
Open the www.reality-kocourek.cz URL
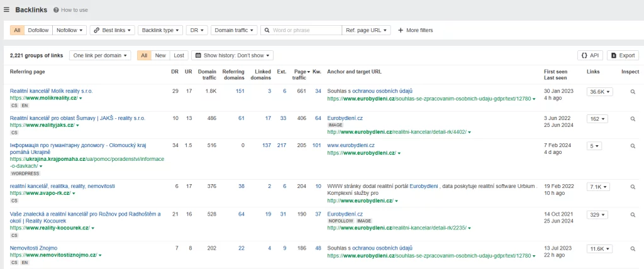click(50, 228)
